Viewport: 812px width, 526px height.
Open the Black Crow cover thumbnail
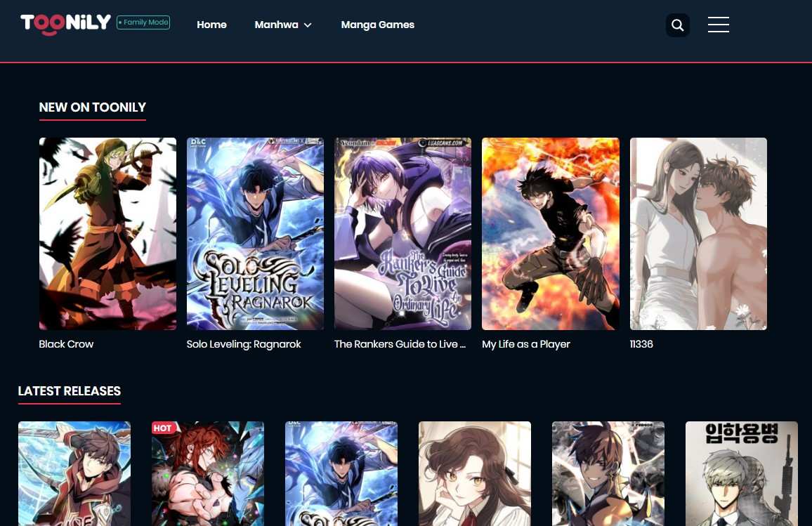107,233
